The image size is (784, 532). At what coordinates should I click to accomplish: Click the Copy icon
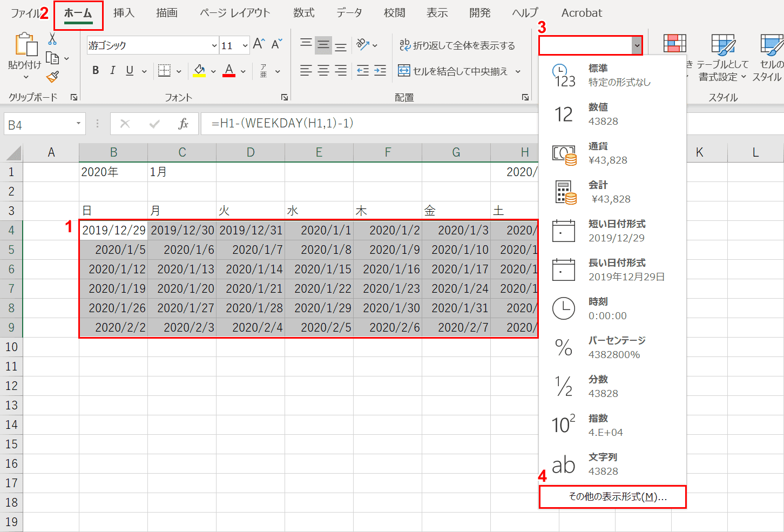[52, 58]
